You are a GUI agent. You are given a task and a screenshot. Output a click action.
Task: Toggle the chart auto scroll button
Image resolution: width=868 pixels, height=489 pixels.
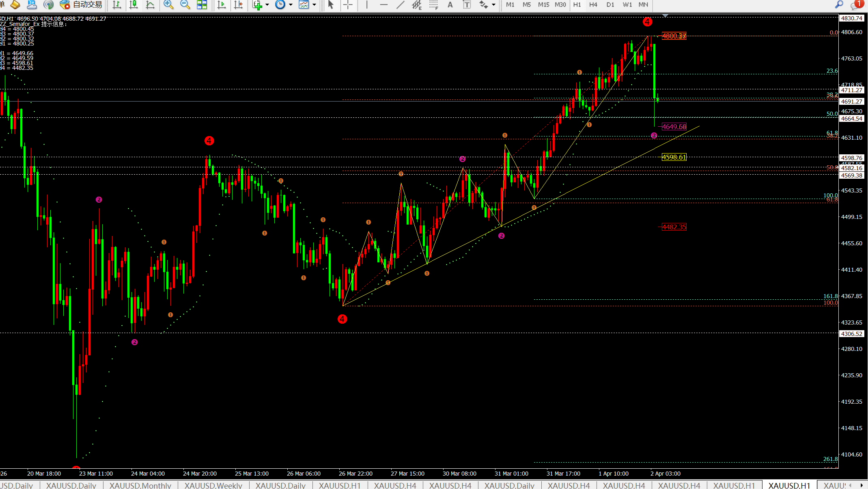tap(222, 5)
